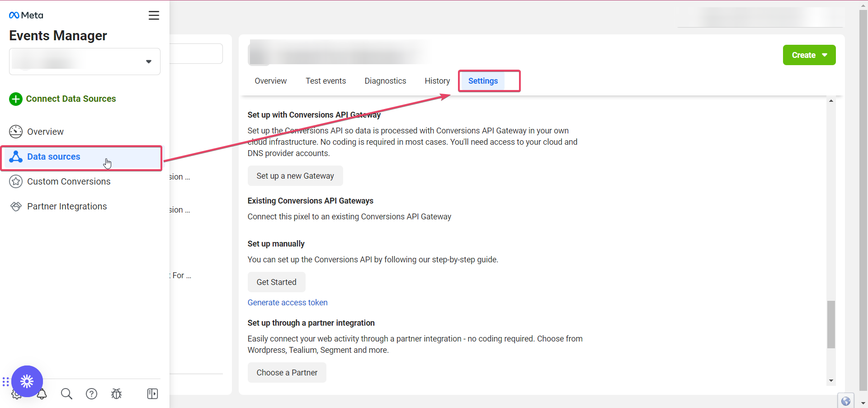Image resolution: width=868 pixels, height=408 pixels.
Task: Click the search magnifier icon
Action: pyautogui.click(x=66, y=394)
